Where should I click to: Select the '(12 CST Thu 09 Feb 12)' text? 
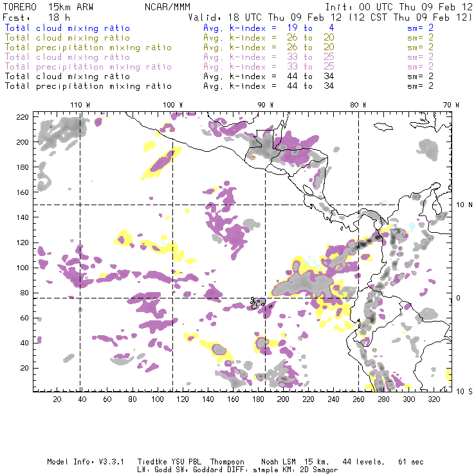click(410, 17)
